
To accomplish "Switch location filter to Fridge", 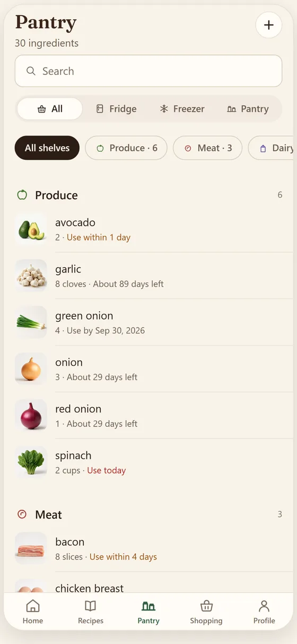I will tap(116, 109).
